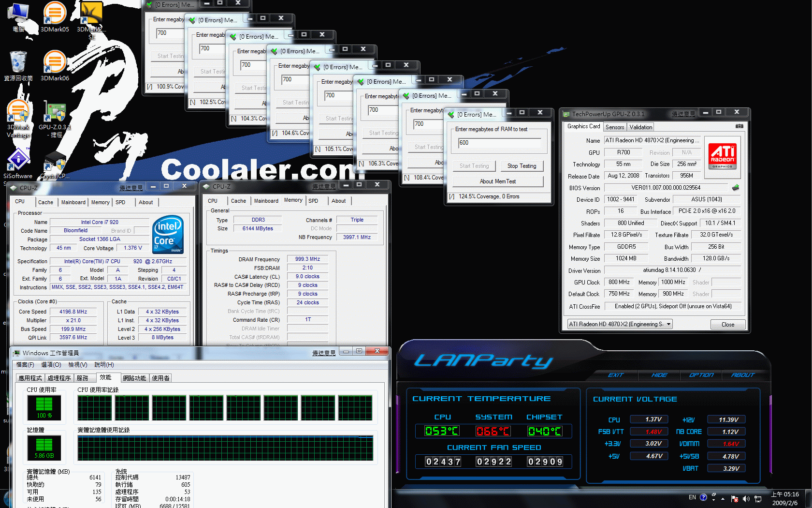Open the Options menu in Task Manager
This screenshot has width=812, height=508.
pos(51,365)
